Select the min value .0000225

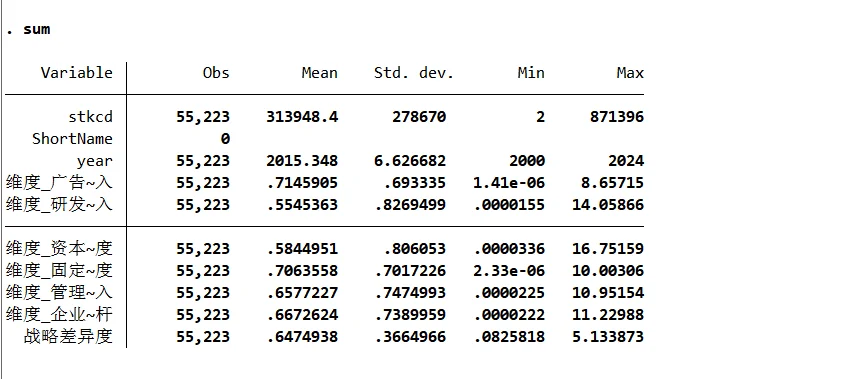[509, 292]
